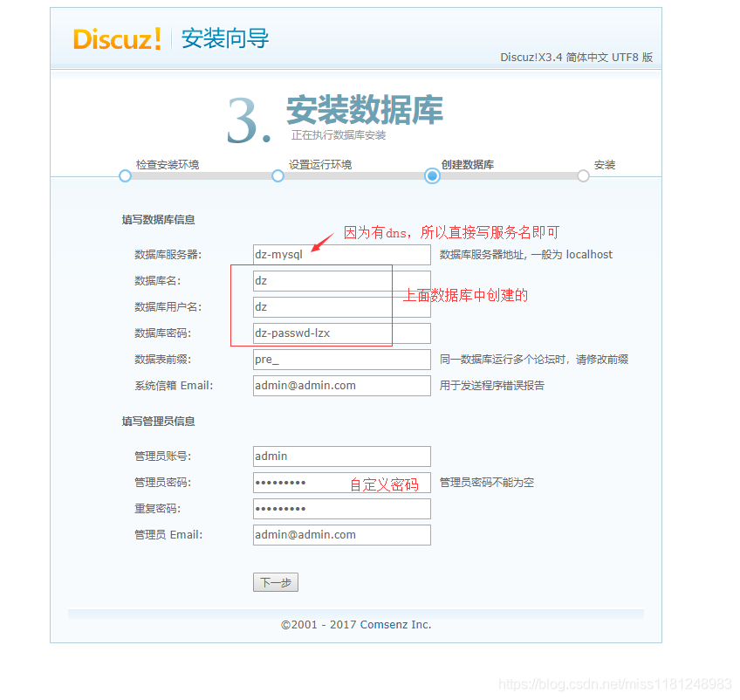Screen dimensions: 740x700
Task: Click the 管理员密码 field label
Action: pyautogui.click(x=163, y=483)
